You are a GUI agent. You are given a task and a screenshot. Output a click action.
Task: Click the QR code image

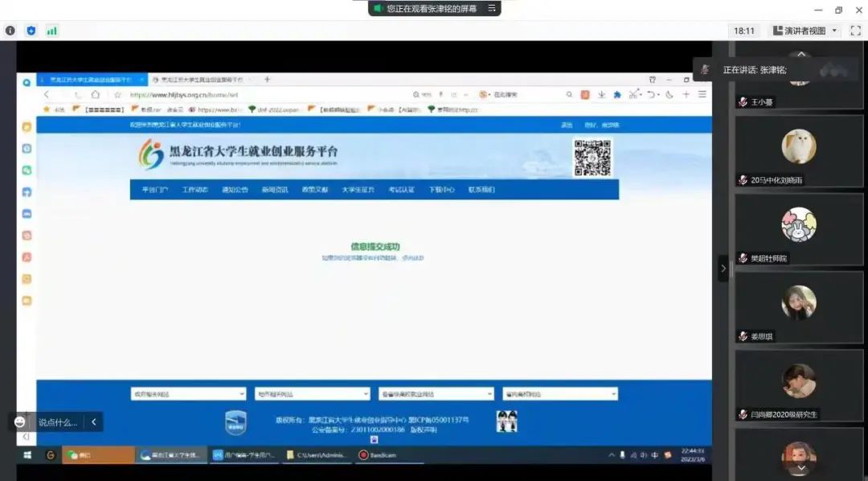click(x=592, y=158)
